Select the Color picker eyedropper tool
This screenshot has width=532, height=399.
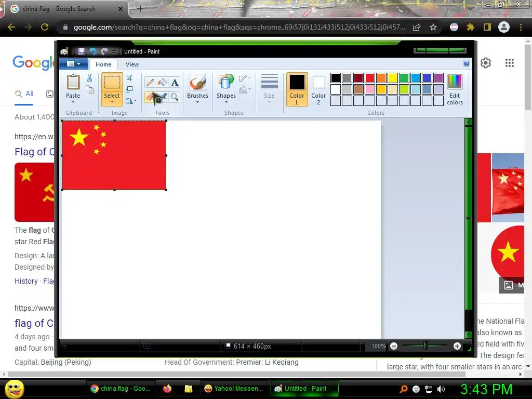163,97
